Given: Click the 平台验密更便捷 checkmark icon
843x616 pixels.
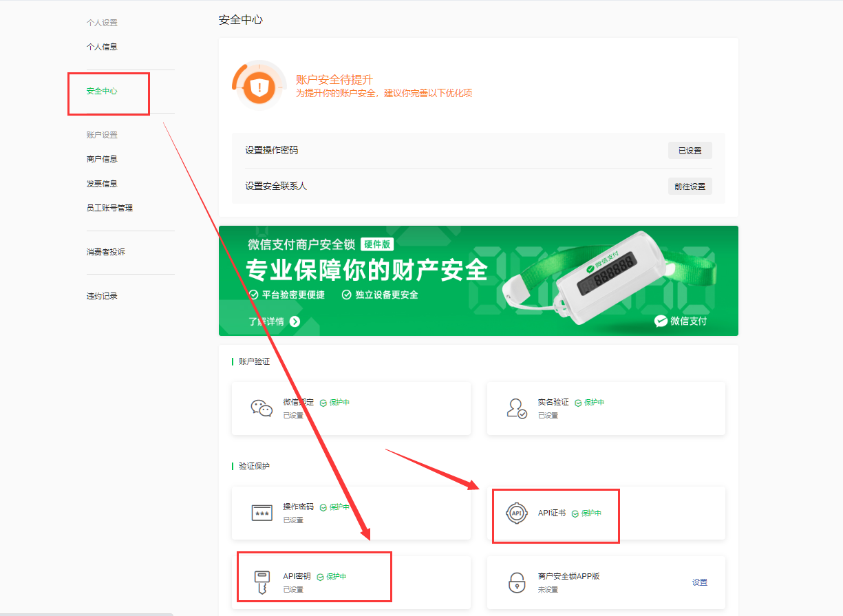Looking at the screenshot, I should [x=253, y=295].
